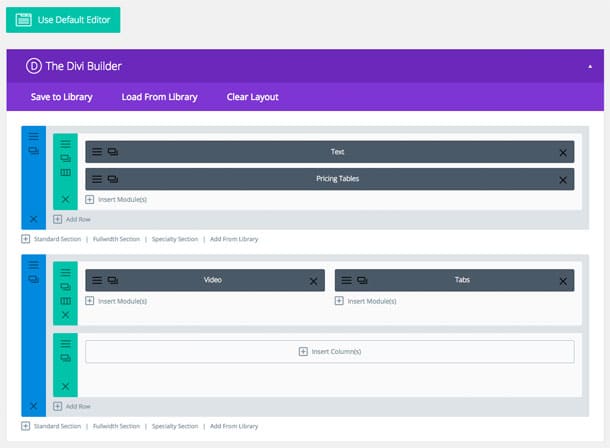Change columns of row with Text module

click(65, 172)
